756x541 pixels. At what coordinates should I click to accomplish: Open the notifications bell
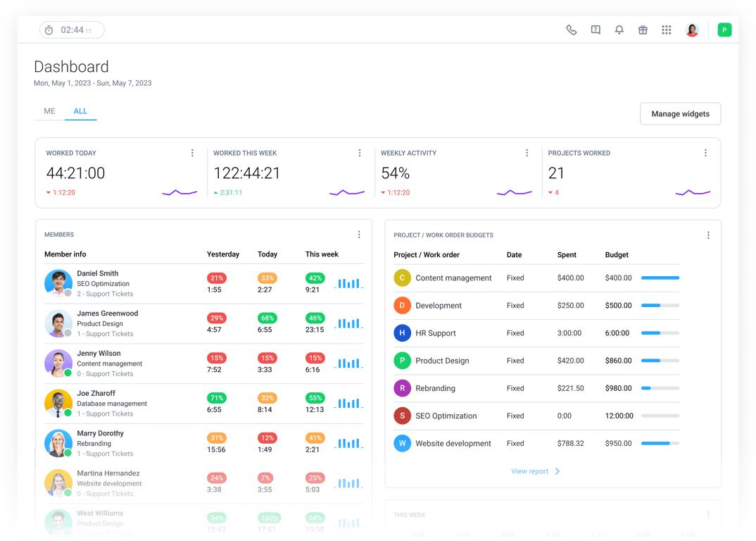pos(619,30)
